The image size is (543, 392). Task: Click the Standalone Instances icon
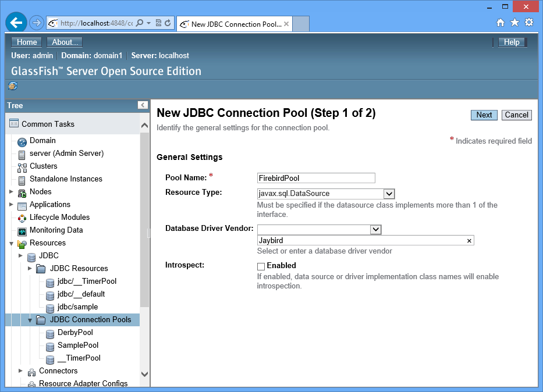(x=22, y=181)
